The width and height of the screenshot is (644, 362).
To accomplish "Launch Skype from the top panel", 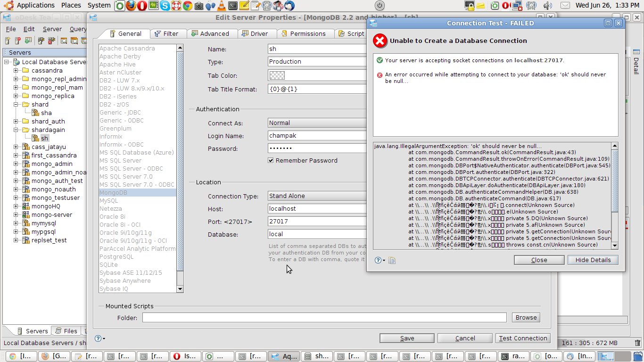I will point(165,6).
